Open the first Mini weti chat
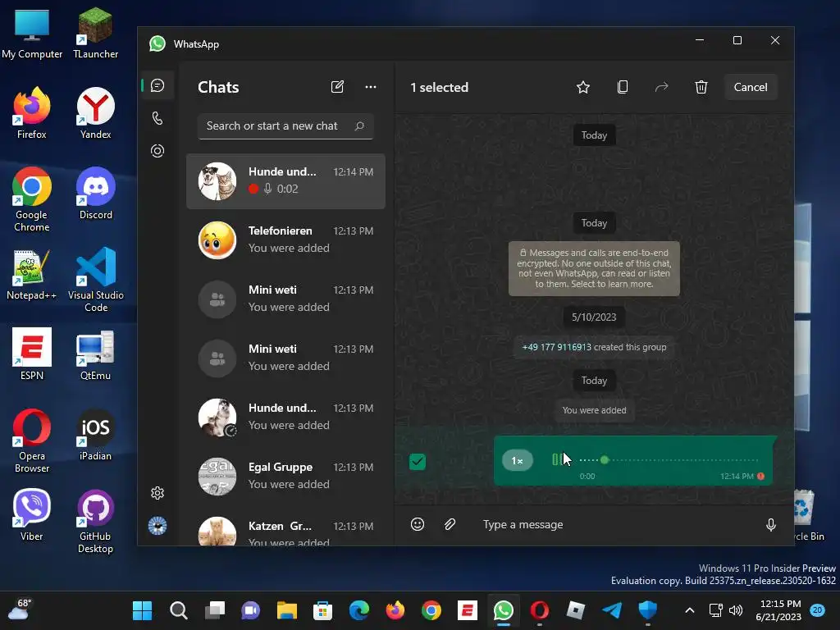 point(285,299)
